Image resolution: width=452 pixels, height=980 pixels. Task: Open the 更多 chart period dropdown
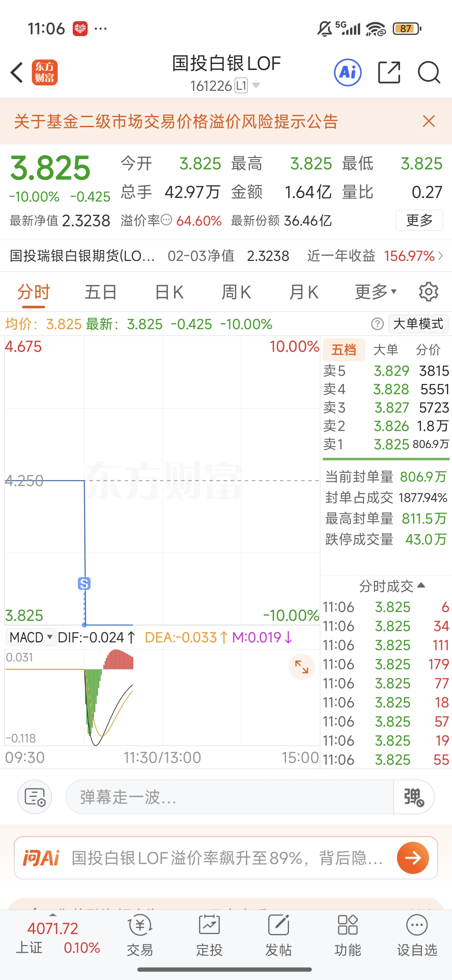(x=376, y=292)
